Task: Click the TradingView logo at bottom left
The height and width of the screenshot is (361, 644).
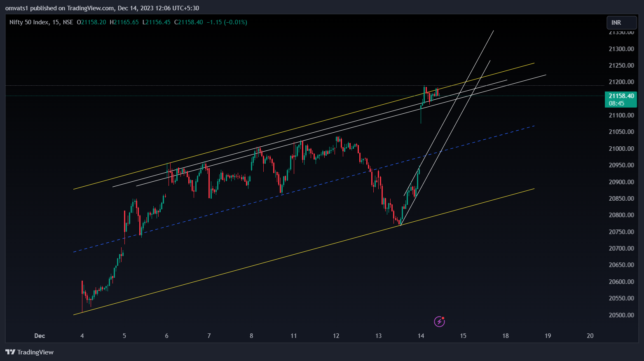Action: tap(29, 352)
